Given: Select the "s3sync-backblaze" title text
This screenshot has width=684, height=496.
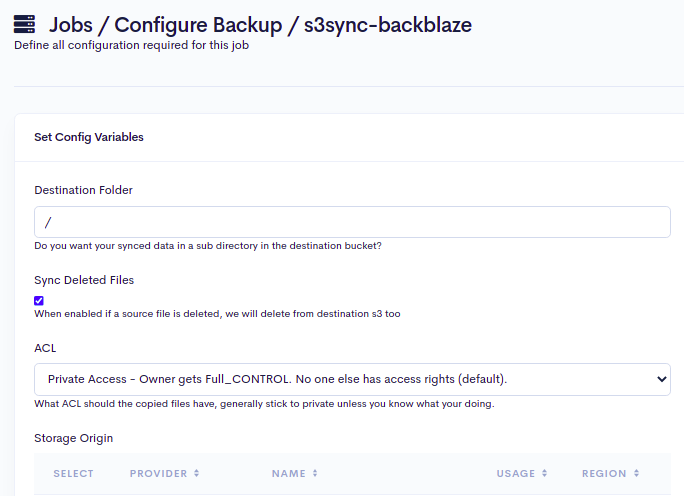Looking at the screenshot, I should point(388,25).
